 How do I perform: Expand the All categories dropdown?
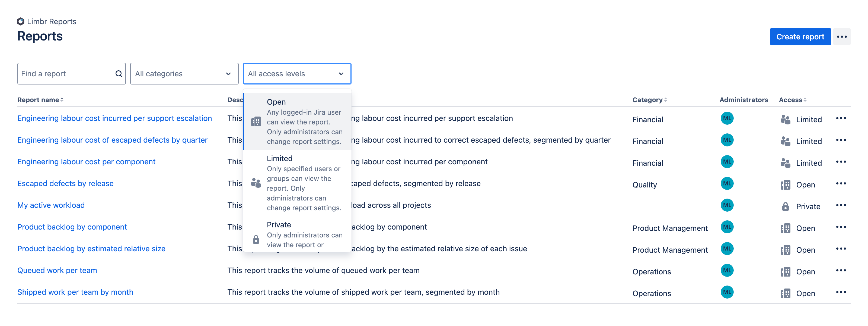184,74
